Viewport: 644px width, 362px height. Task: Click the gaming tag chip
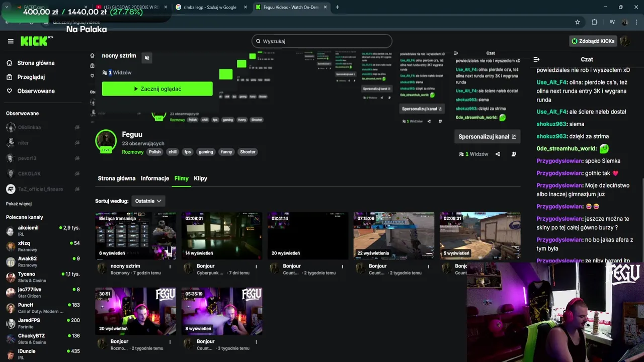pos(206,152)
